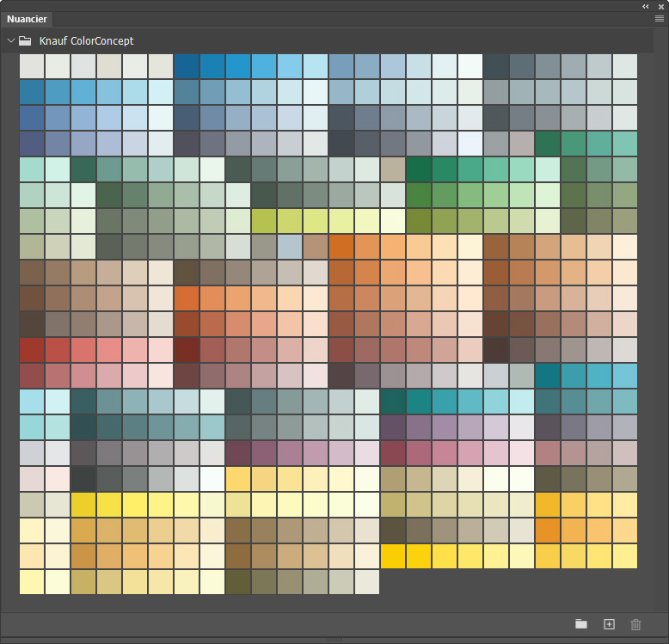Viewport: 669px width, 644px height.
Task: Collapse the panel with the double-arrow icon
Action: pyautogui.click(x=646, y=6)
